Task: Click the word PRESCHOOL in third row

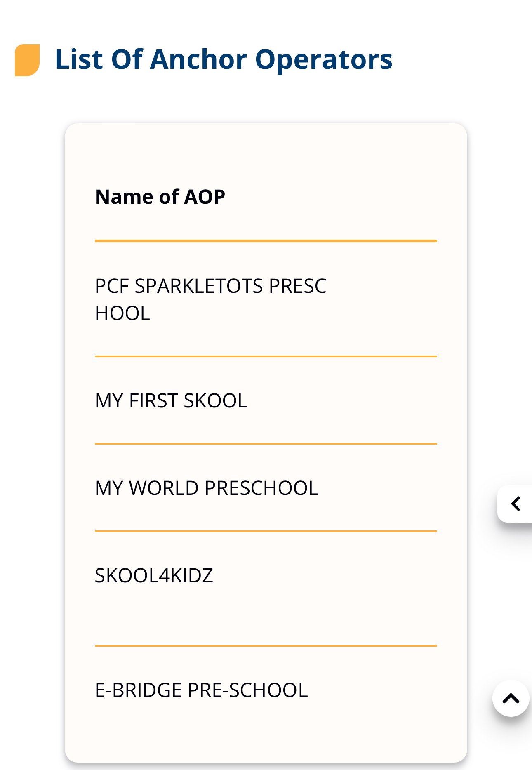Action: click(261, 488)
